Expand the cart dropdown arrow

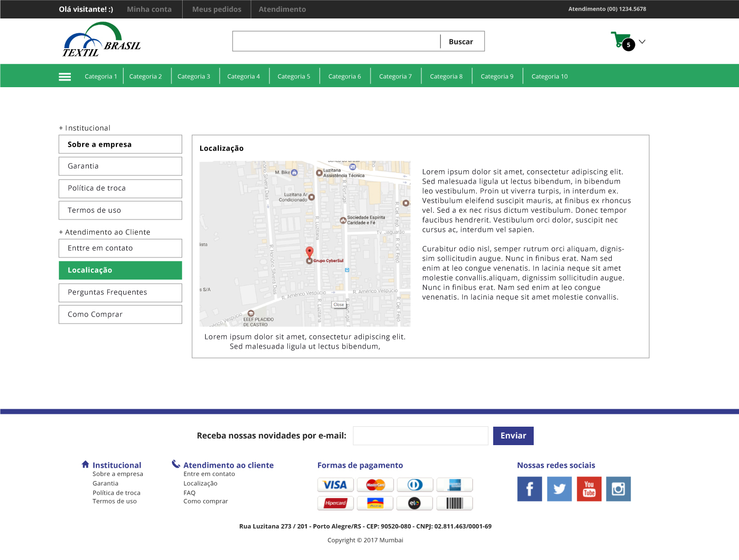[642, 42]
